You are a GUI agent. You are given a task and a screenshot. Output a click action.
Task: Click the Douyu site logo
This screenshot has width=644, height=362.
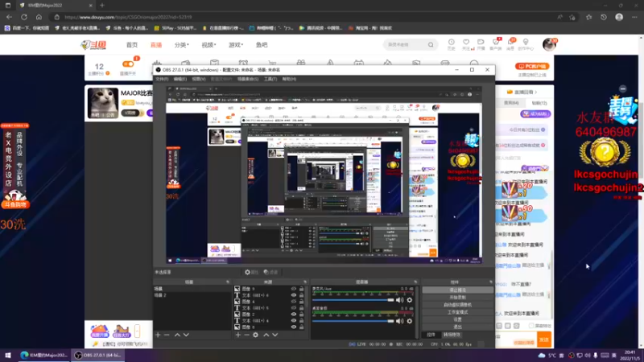pos(93,45)
